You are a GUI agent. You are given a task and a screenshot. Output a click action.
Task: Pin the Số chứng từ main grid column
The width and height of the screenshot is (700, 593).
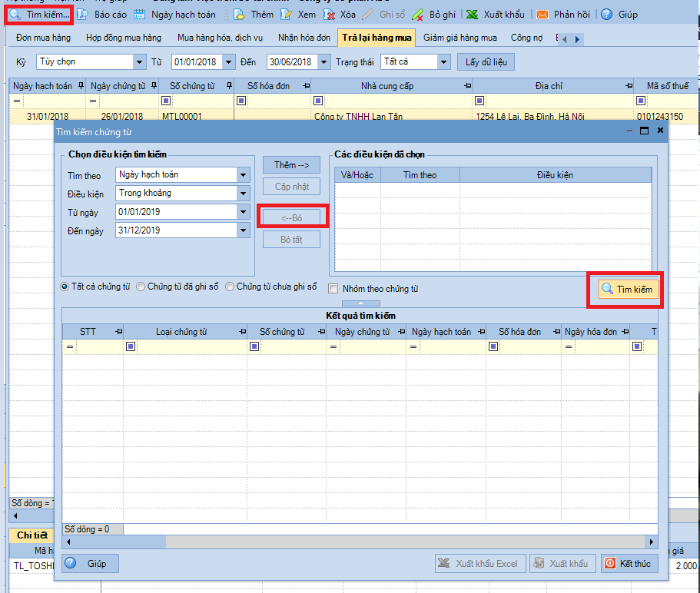coord(229,86)
